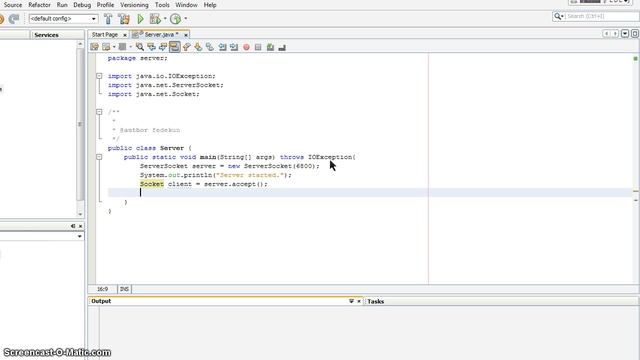
Task: Click the INS insert mode indicator
Action: [x=124, y=289]
